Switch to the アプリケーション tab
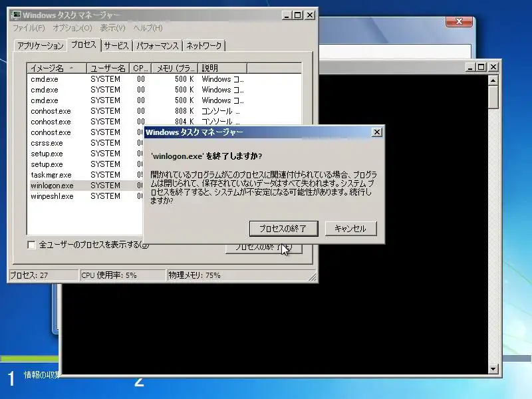The width and height of the screenshot is (532, 399). tap(41, 46)
